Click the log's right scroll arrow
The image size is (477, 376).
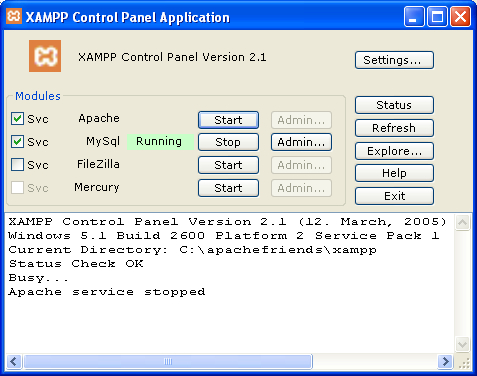coord(446,361)
